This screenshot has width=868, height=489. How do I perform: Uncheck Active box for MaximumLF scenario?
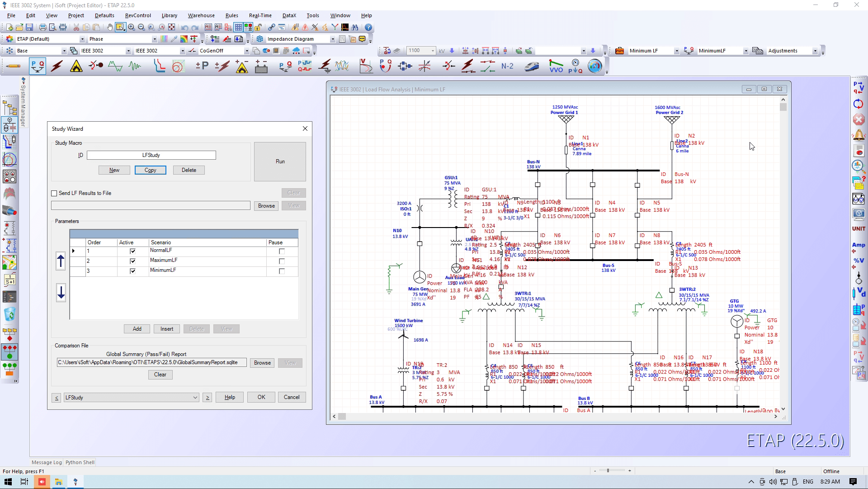[x=132, y=261]
